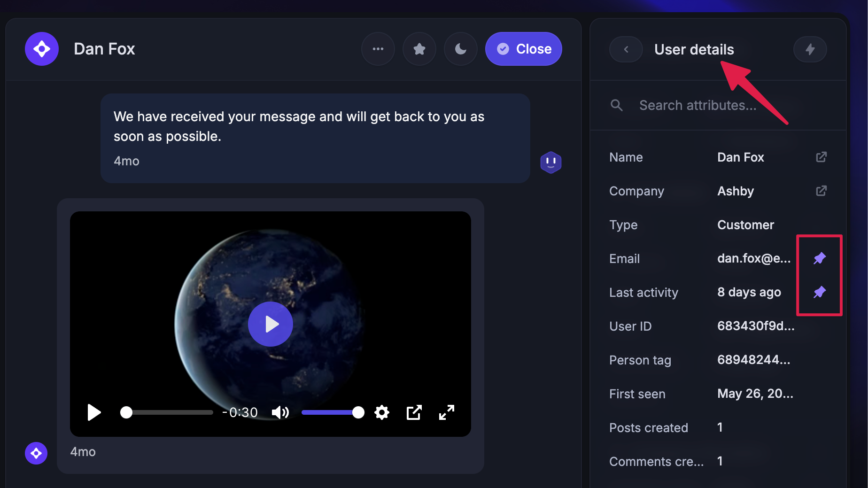Open Dan Fox profile external link icon
This screenshot has width=868, height=488.
[x=821, y=157]
